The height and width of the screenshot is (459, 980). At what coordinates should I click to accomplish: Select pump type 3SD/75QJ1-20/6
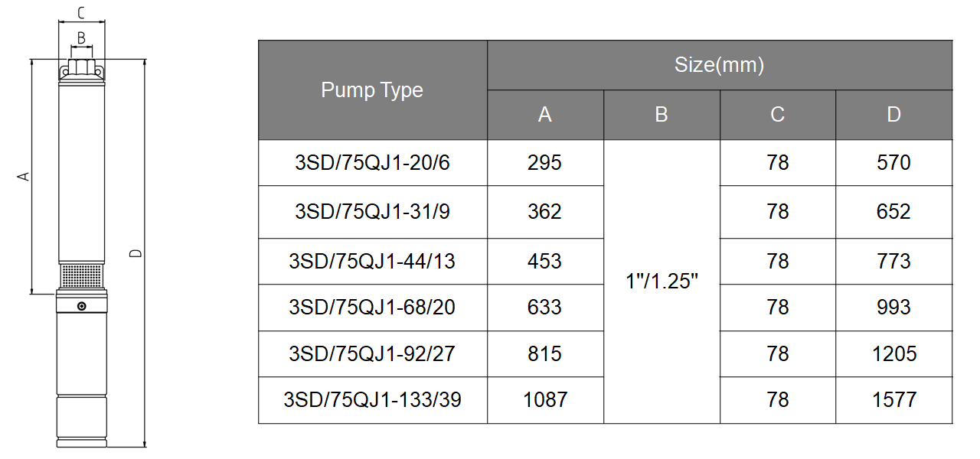(372, 163)
